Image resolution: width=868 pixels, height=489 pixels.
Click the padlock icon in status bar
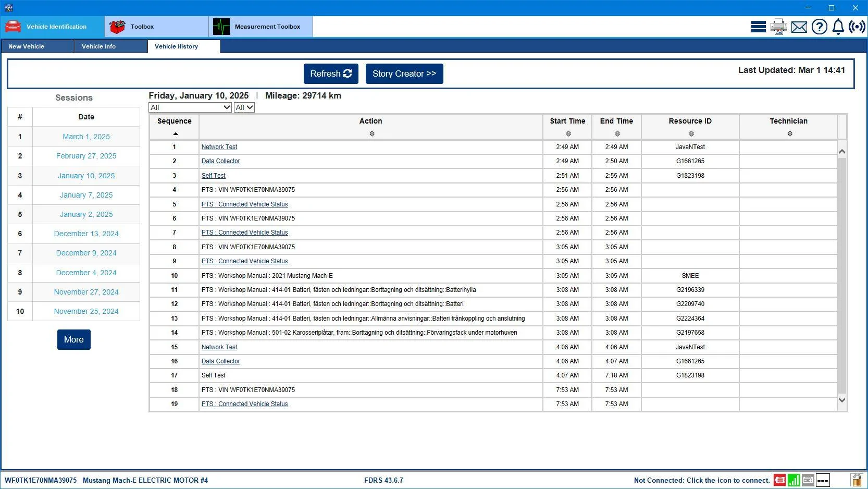click(856, 480)
